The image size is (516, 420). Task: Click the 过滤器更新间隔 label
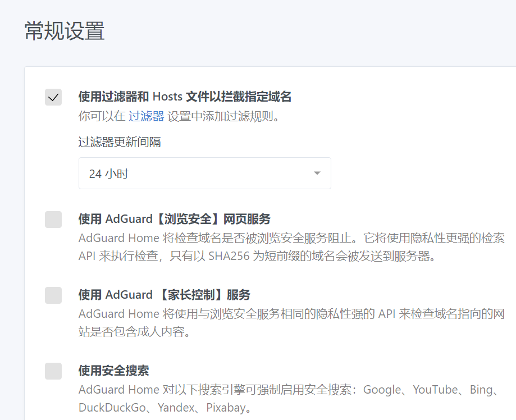tap(119, 141)
